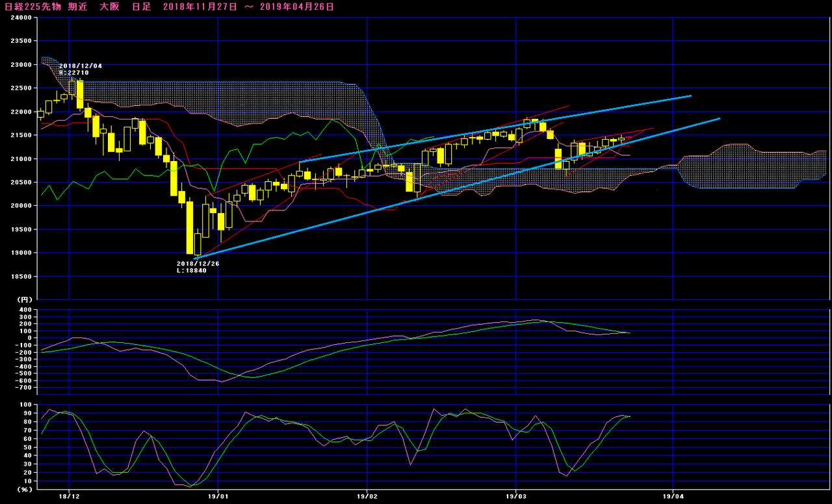Click the 2018/12/26 low annotation date
832x504 pixels.
click(x=198, y=264)
